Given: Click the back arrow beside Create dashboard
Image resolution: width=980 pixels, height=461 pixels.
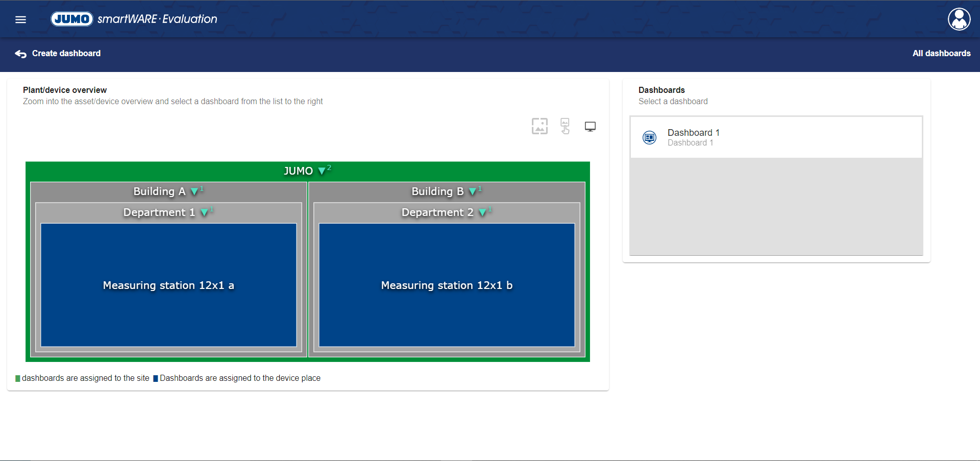Looking at the screenshot, I should [20, 54].
